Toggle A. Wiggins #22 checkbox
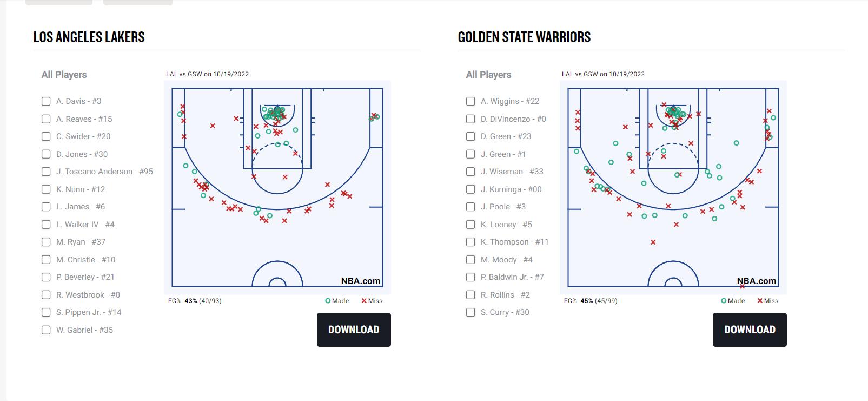Image resolution: width=868 pixels, height=401 pixels. tap(471, 101)
